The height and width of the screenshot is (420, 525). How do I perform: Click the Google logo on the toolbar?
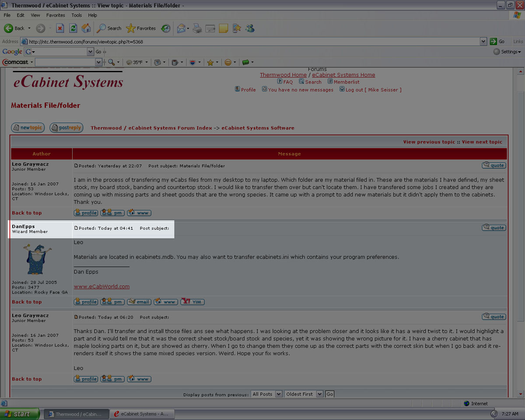(12, 52)
